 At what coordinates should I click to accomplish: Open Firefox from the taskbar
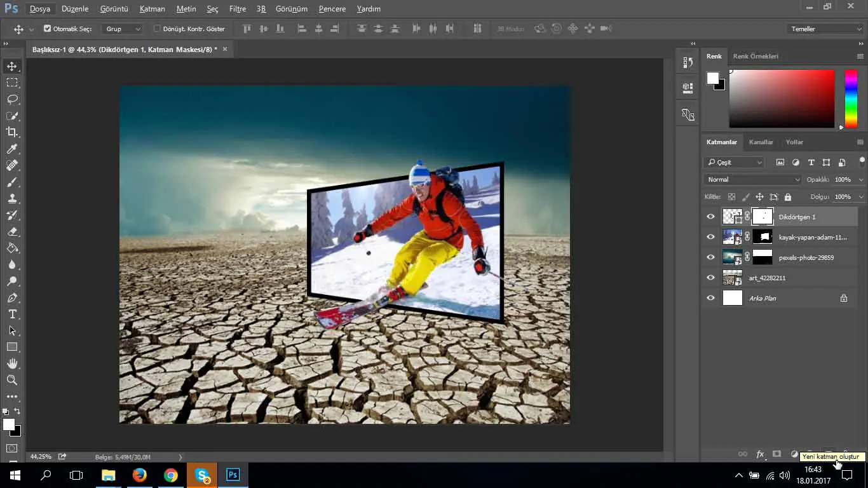[139, 475]
